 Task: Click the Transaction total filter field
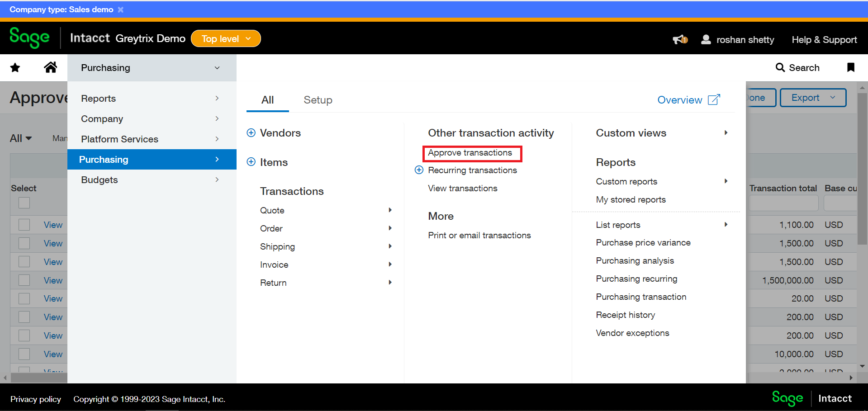(x=783, y=203)
